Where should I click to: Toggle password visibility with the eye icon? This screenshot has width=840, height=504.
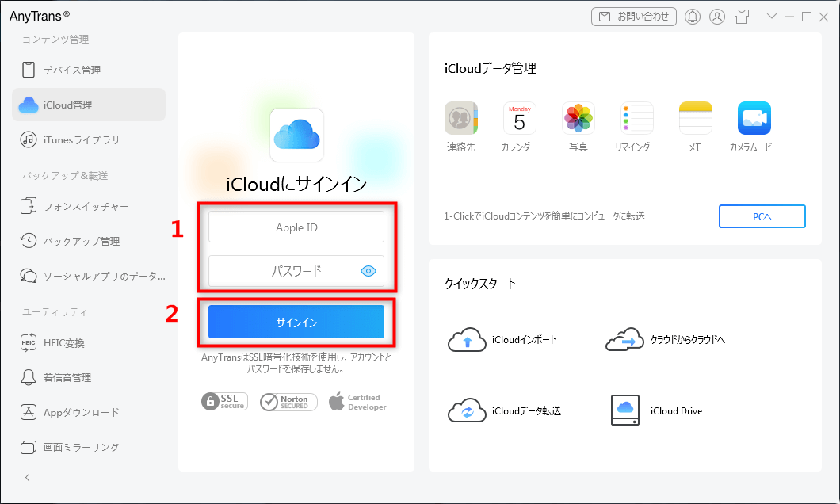(x=368, y=270)
